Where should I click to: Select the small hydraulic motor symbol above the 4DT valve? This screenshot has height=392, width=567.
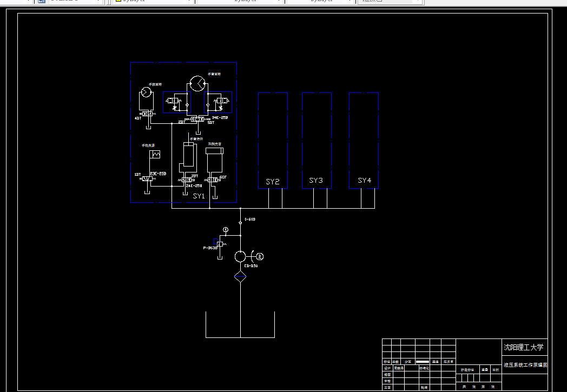[x=146, y=92]
